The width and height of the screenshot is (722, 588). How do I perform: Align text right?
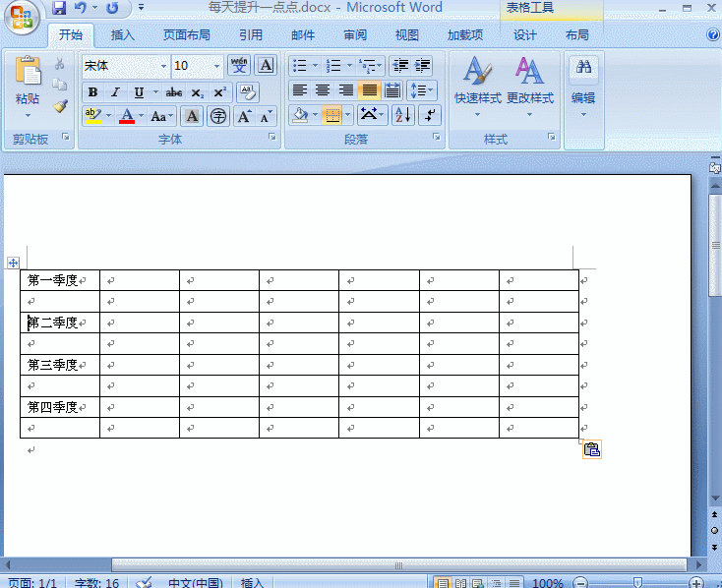[x=346, y=90]
